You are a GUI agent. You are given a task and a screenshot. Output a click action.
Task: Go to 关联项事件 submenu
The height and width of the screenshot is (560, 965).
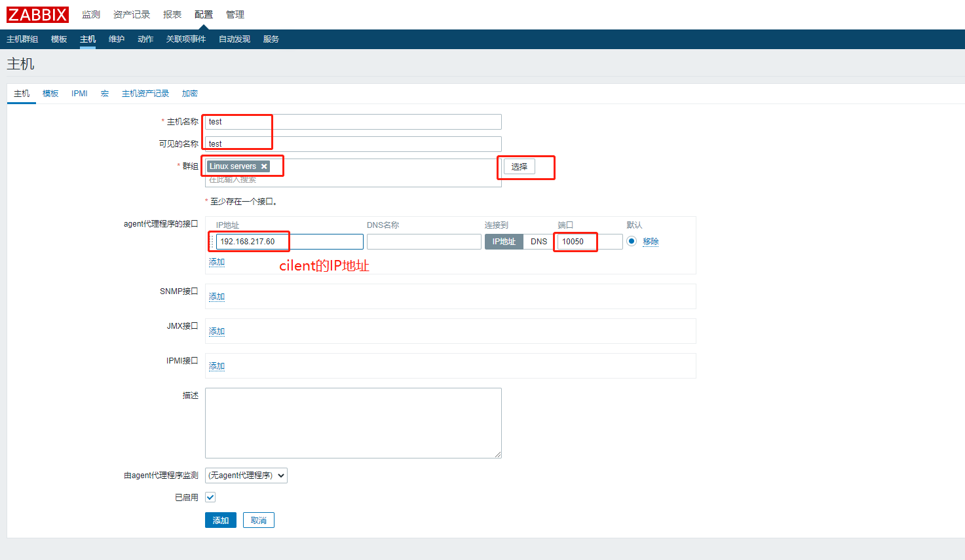186,39
